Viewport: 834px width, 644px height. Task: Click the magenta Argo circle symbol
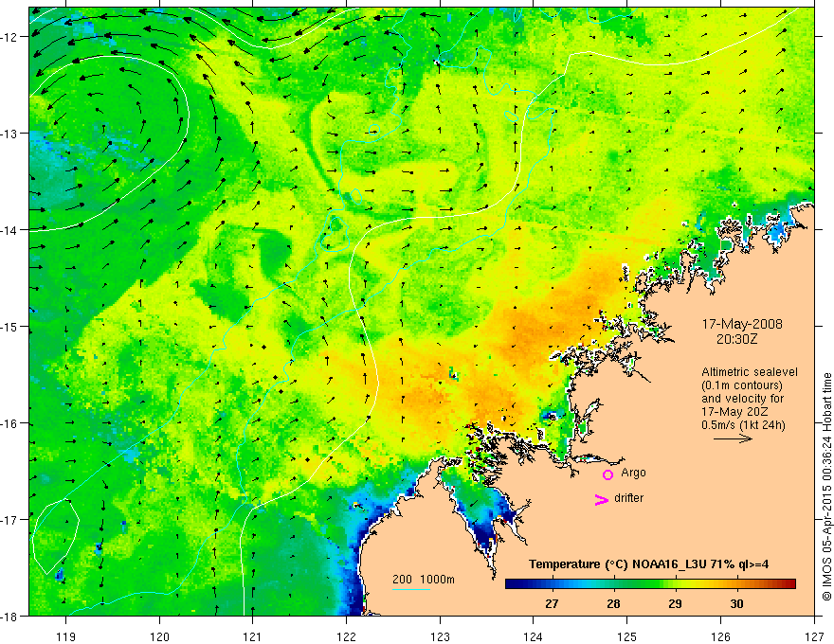[x=607, y=474]
